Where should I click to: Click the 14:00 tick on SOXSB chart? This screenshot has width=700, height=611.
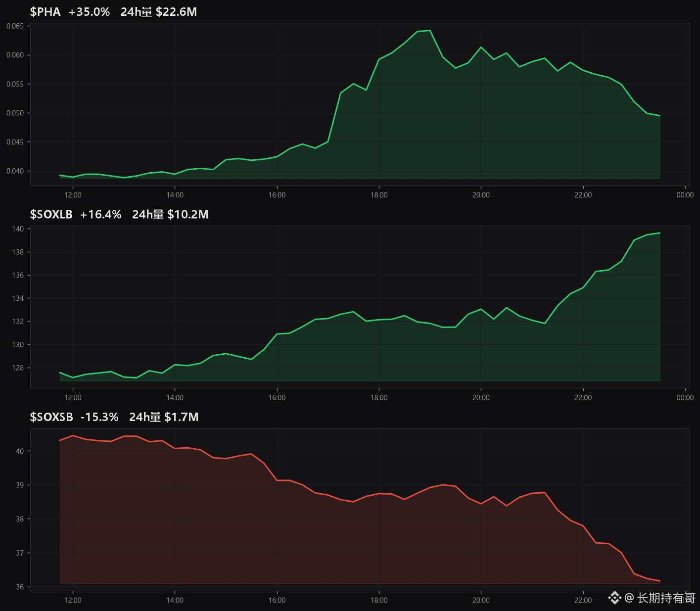[175, 600]
